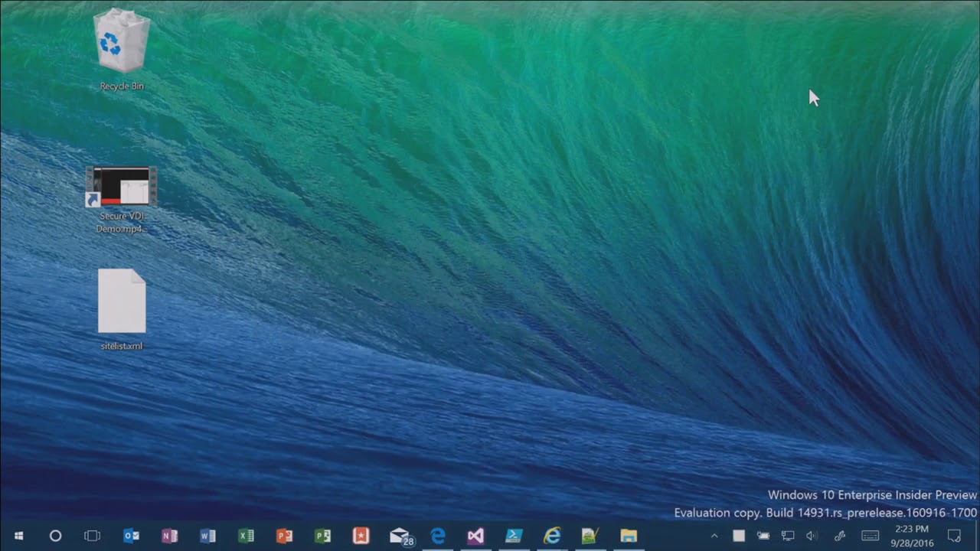Launch Excel from the taskbar

click(x=246, y=536)
